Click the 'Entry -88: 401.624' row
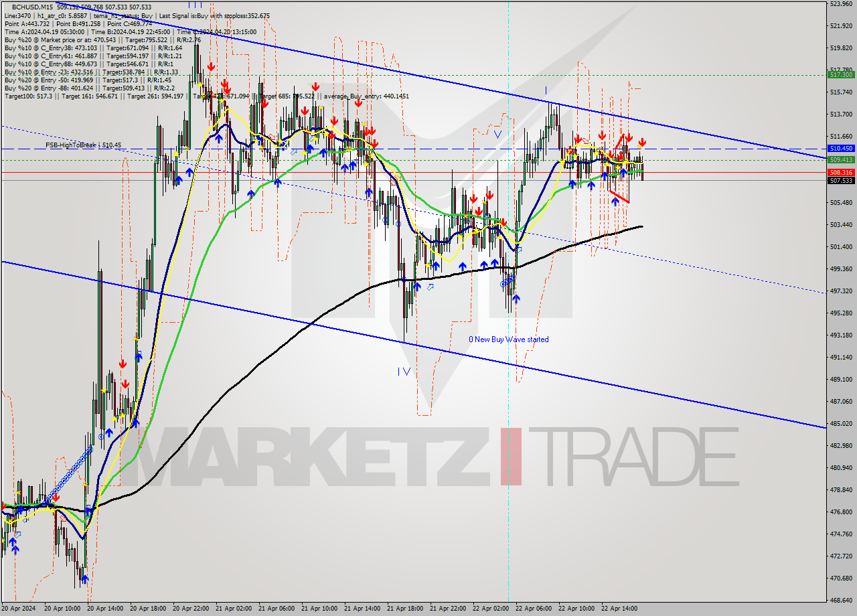Screen dimensions: 857x616 pos(90,88)
